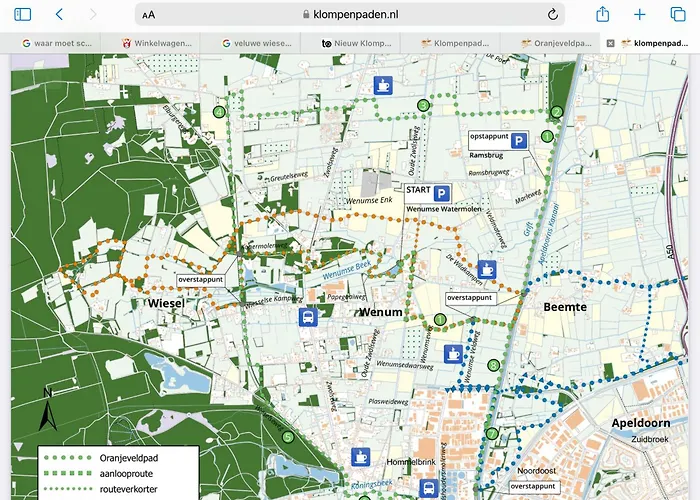The image size is (700, 500).
Task: Click the klompenpaden.nl address bar
Action: click(350, 15)
